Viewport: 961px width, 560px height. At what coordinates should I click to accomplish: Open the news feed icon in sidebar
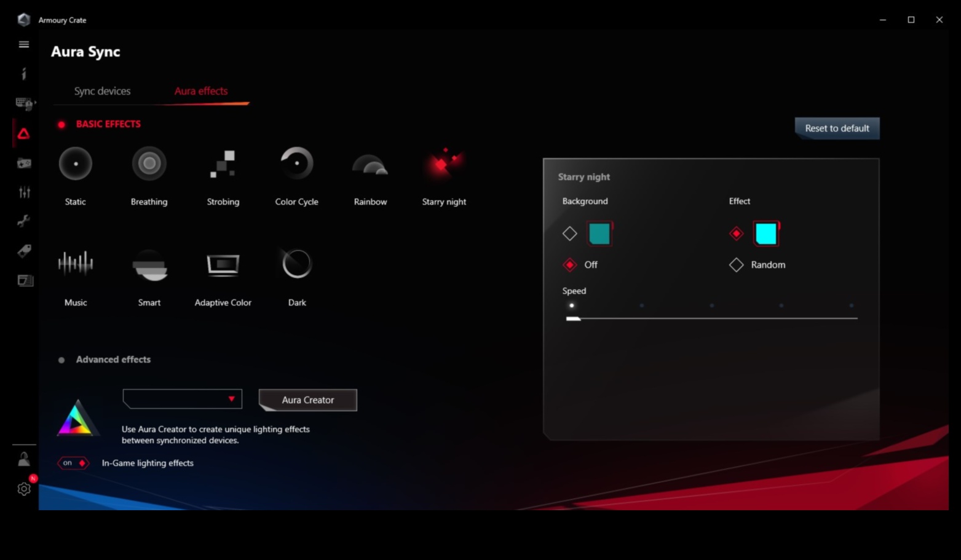(x=24, y=281)
